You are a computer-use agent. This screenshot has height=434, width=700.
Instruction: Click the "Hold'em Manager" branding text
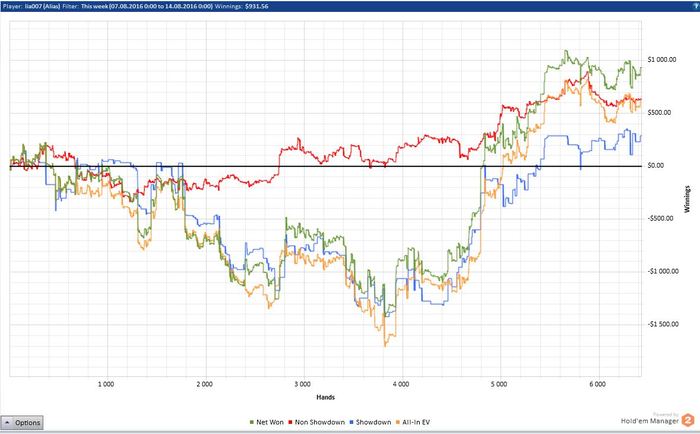[x=650, y=421]
